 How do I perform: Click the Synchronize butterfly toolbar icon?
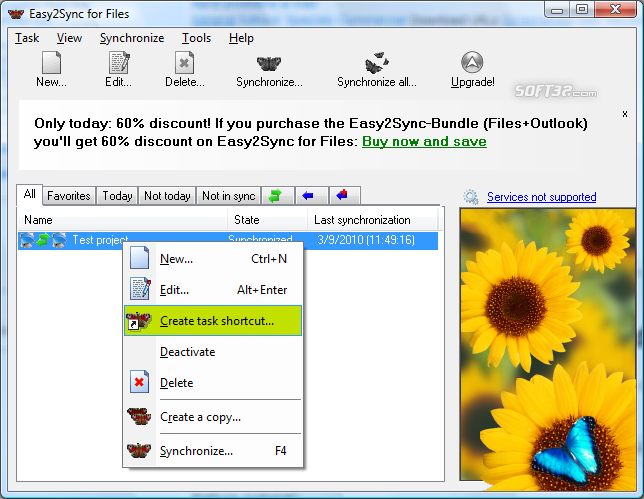(x=269, y=64)
